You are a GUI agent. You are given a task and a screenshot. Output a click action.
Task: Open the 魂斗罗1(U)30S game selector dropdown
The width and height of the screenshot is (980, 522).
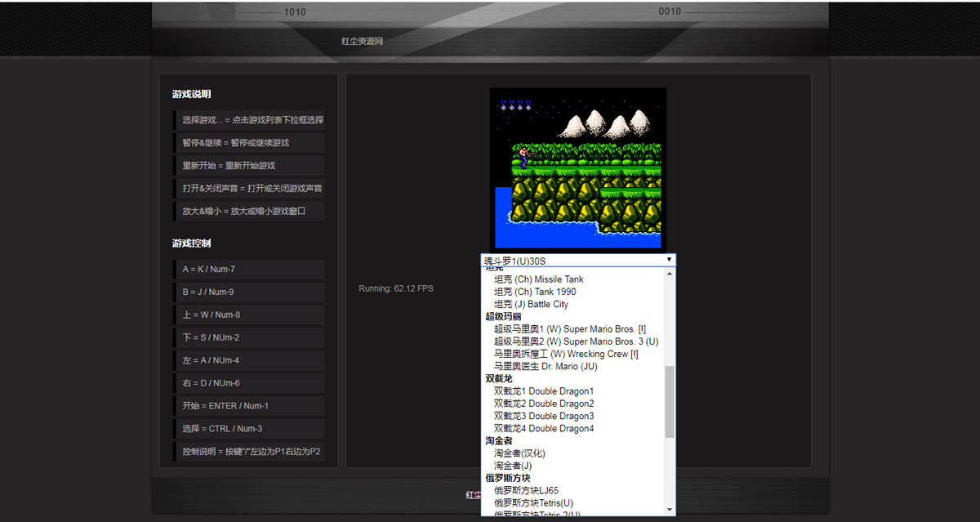click(x=578, y=261)
